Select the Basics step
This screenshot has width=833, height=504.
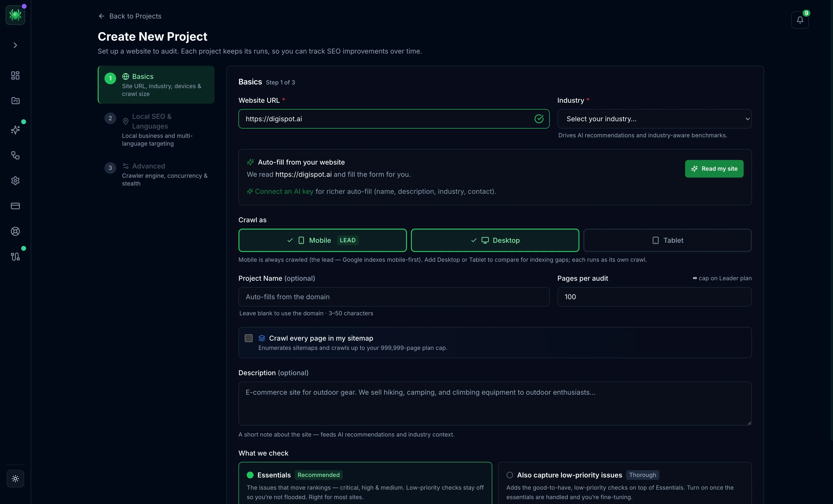(x=156, y=84)
